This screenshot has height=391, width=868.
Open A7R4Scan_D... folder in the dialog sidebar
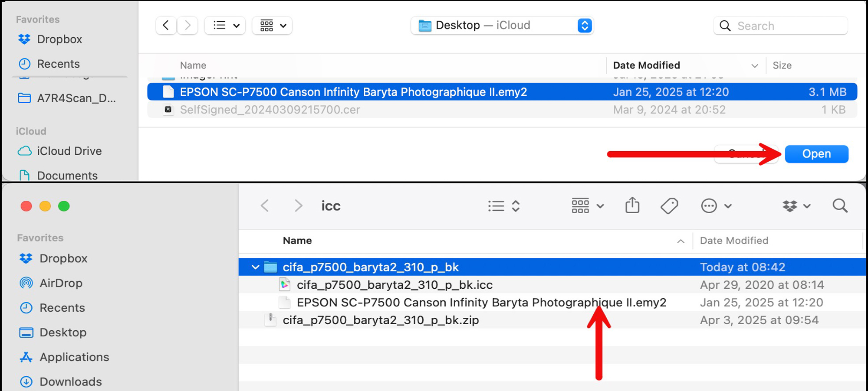coord(67,98)
